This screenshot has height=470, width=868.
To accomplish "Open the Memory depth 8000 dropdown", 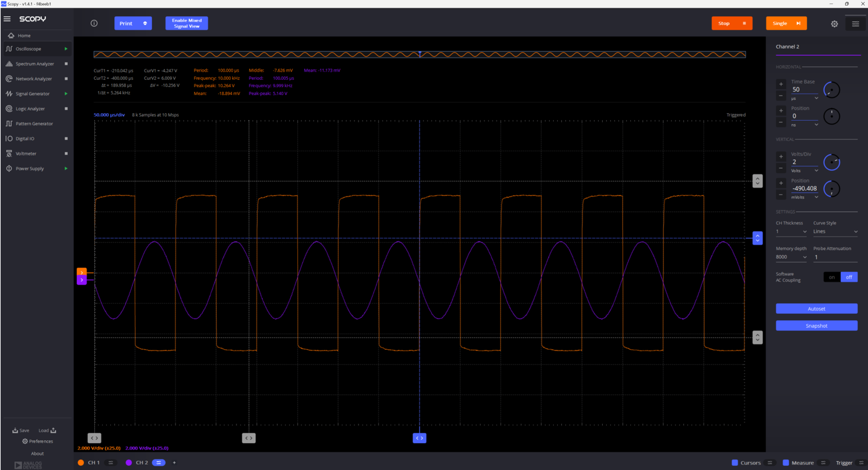I will tap(791, 257).
